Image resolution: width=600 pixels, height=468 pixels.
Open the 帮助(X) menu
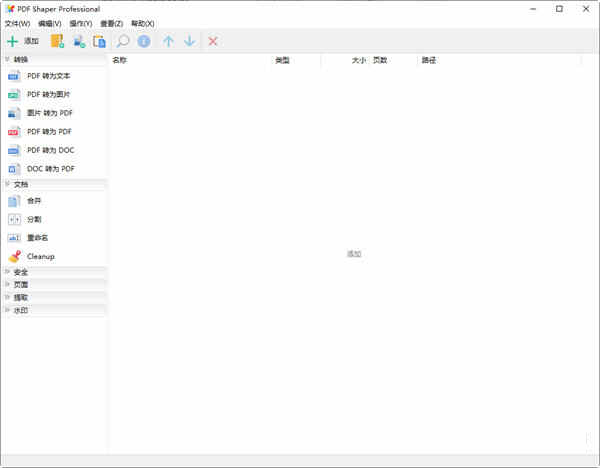click(142, 23)
